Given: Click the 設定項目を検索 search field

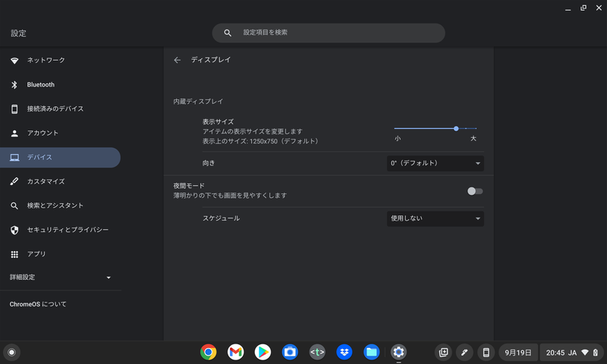Looking at the screenshot, I should pyautogui.click(x=329, y=33).
